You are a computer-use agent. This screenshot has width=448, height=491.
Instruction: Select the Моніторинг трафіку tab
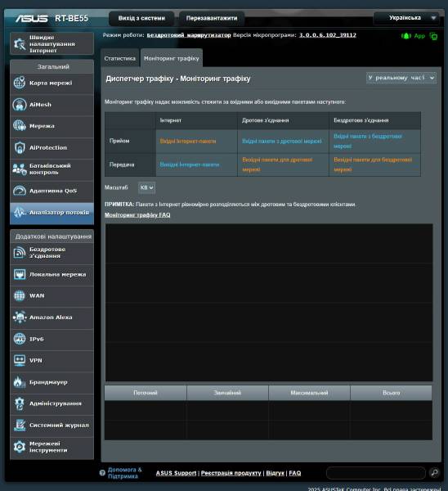tap(172, 58)
